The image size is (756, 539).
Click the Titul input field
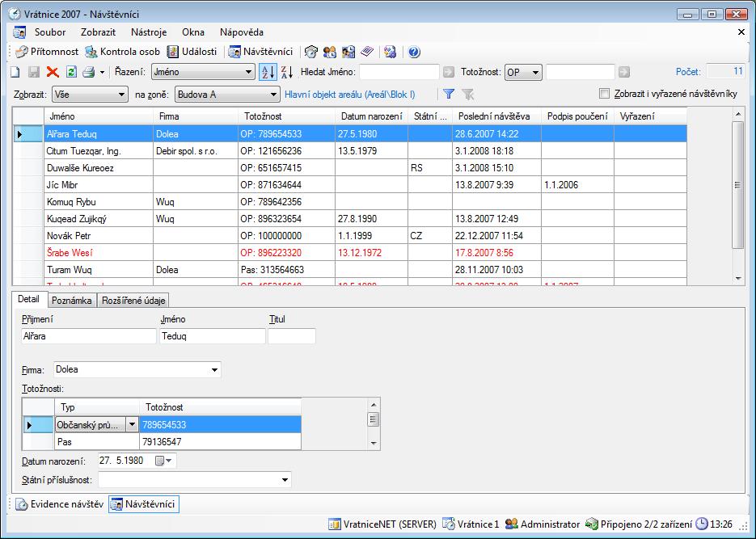[292, 336]
